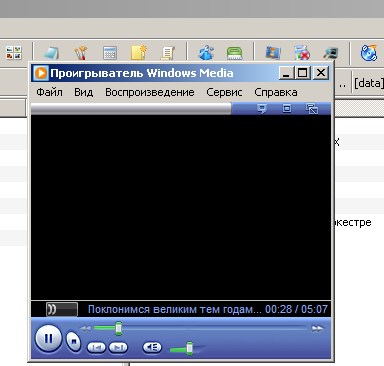
Task: Click the seek bar position handle
Action: pos(119,328)
